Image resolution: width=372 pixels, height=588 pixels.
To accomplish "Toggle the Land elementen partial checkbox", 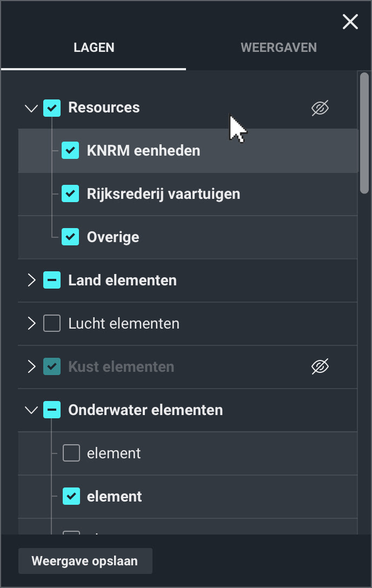I will [x=52, y=280].
